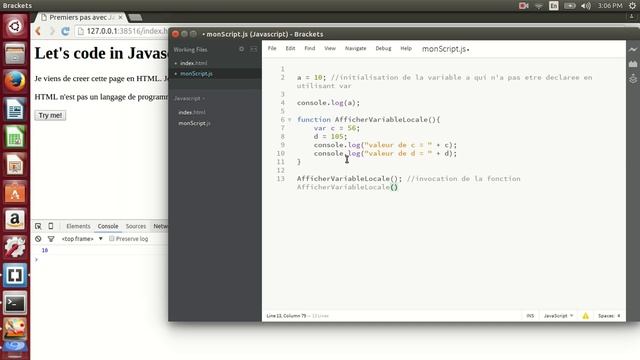Screen dimensions: 640x360
Task: Open the system power cog menu
Action: coord(632,6)
